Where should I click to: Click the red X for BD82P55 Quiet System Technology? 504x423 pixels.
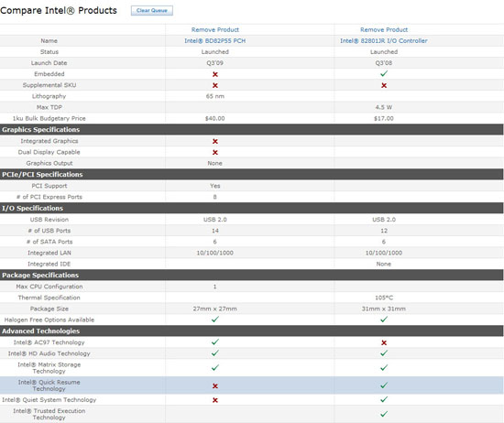click(x=215, y=400)
